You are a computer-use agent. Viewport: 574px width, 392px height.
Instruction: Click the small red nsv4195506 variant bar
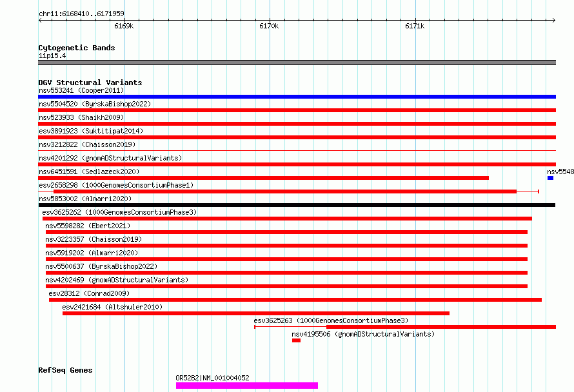pos(296,340)
